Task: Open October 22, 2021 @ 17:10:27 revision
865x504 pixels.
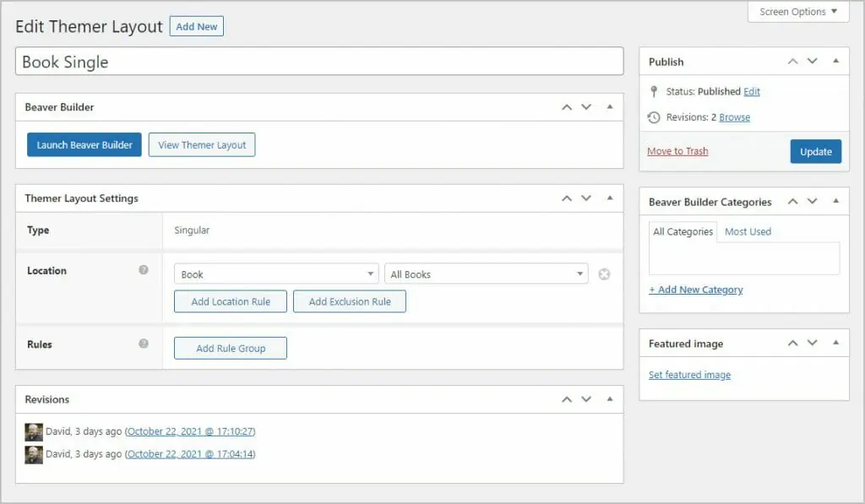Action: click(190, 431)
